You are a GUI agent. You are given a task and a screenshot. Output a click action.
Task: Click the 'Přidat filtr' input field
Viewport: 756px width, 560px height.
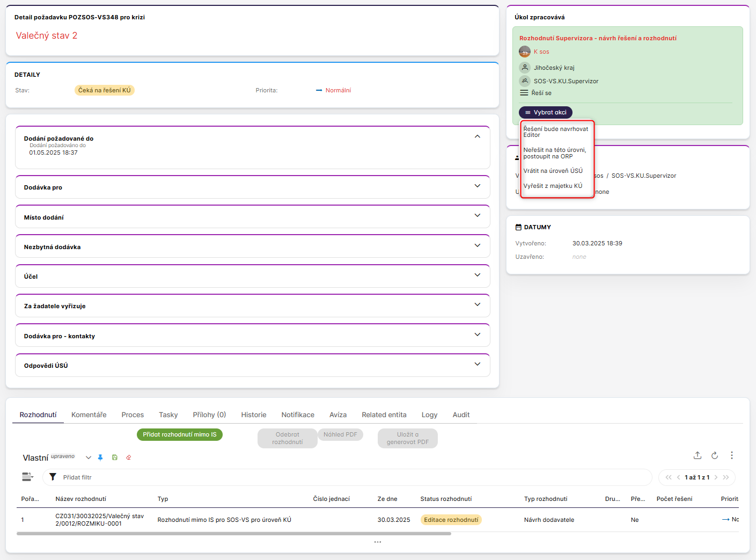tap(349, 477)
